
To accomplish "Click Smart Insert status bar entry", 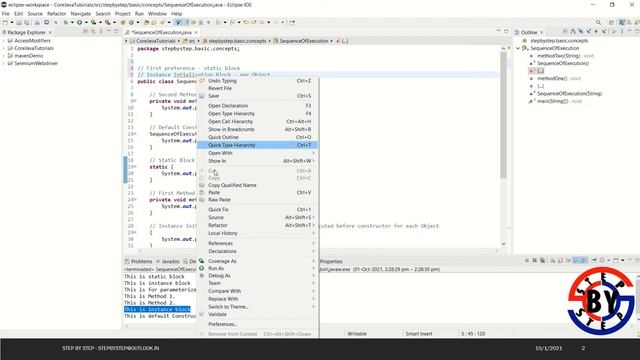I will 418,333.
